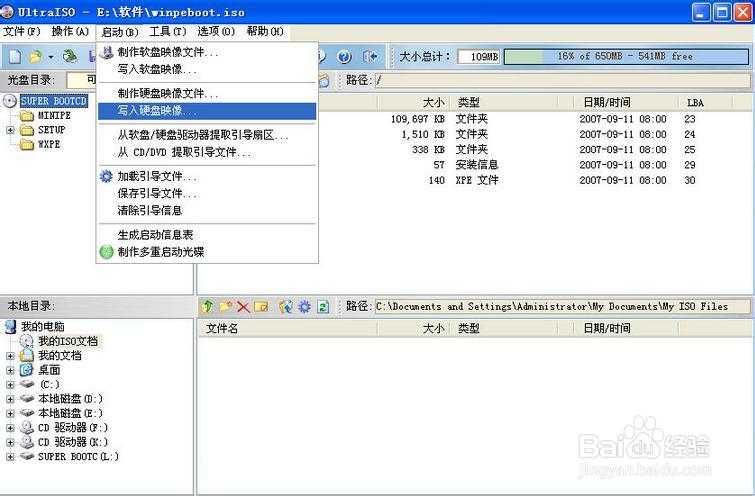Click the gear Properties icon in local toolbar
755x496 pixels.
point(304,306)
